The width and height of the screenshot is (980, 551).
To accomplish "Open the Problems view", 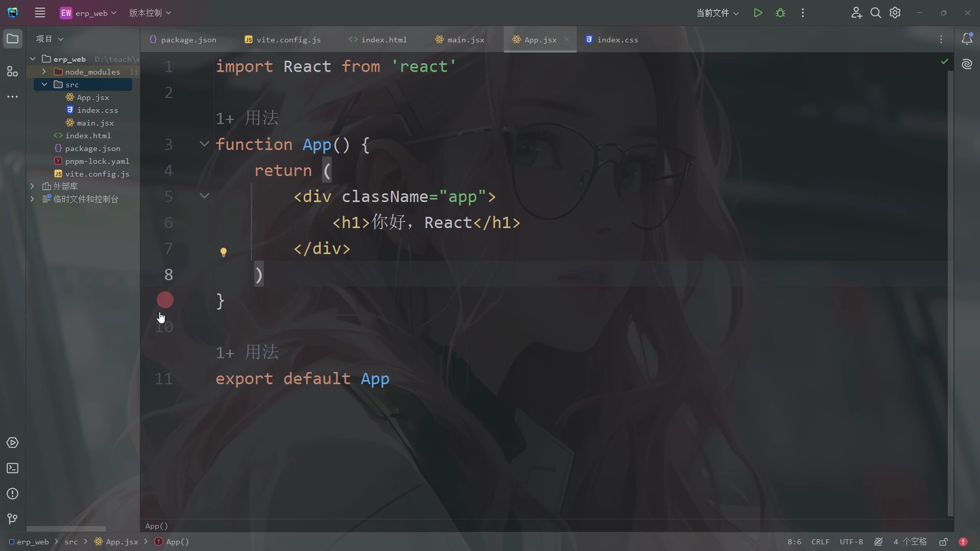I will coord(12,494).
